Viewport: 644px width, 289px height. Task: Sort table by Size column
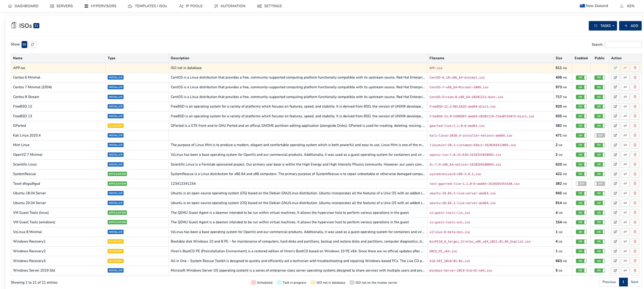click(x=563, y=58)
